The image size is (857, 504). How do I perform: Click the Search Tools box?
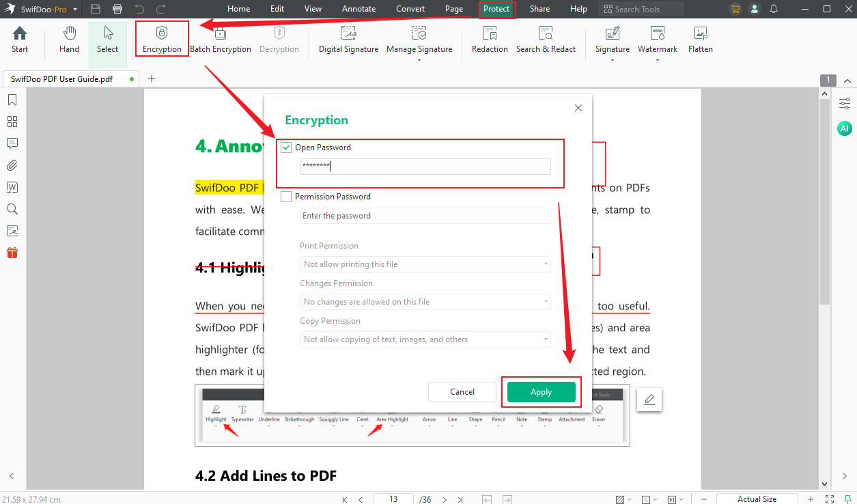click(641, 9)
